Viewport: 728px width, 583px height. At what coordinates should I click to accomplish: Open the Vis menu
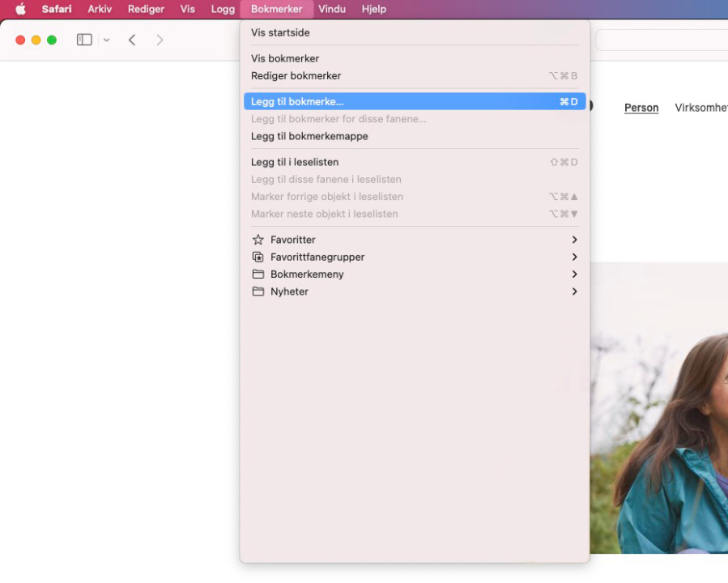tap(188, 9)
